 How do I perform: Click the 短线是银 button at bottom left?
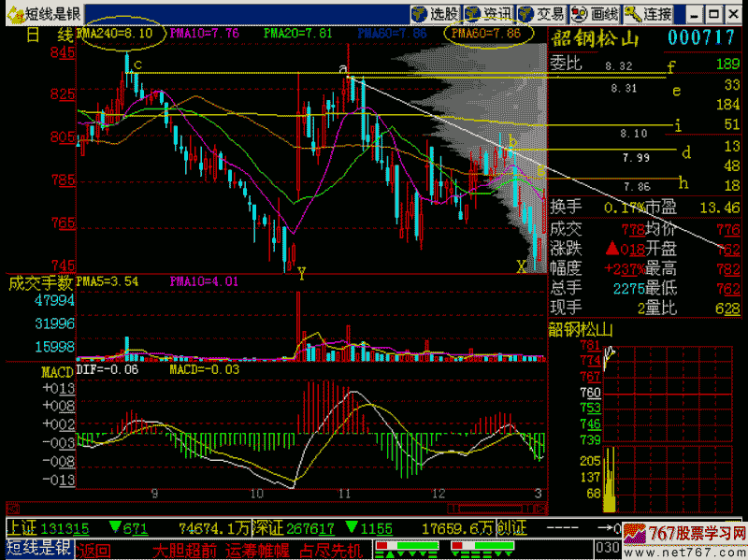point(37,550)
